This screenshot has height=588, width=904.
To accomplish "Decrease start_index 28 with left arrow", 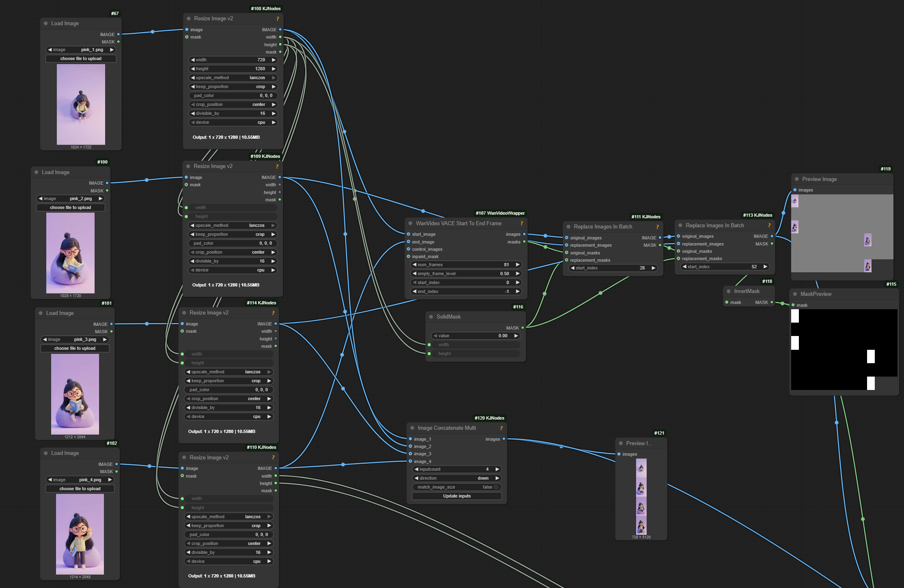I will coord(572,268).
